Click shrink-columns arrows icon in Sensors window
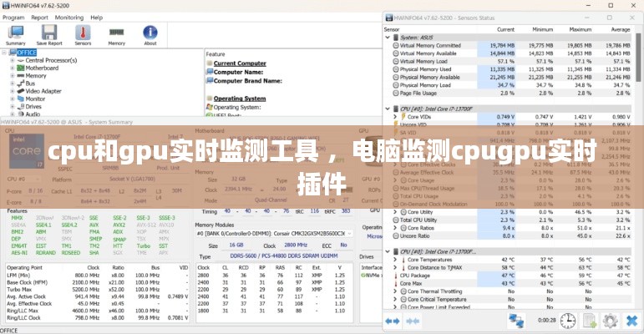The width and height of the screenshot is (644, 334). click(413, 321)
